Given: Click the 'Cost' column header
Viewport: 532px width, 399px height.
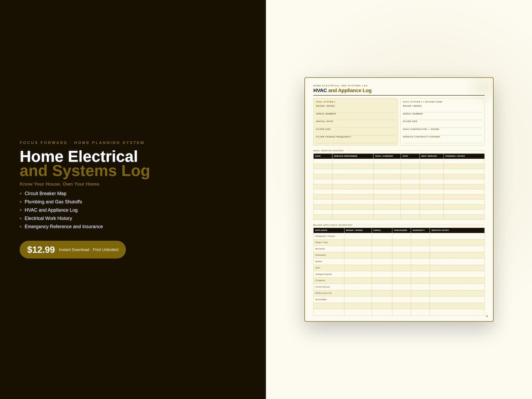Looking at the screenshot, I should tap(410, 156).
